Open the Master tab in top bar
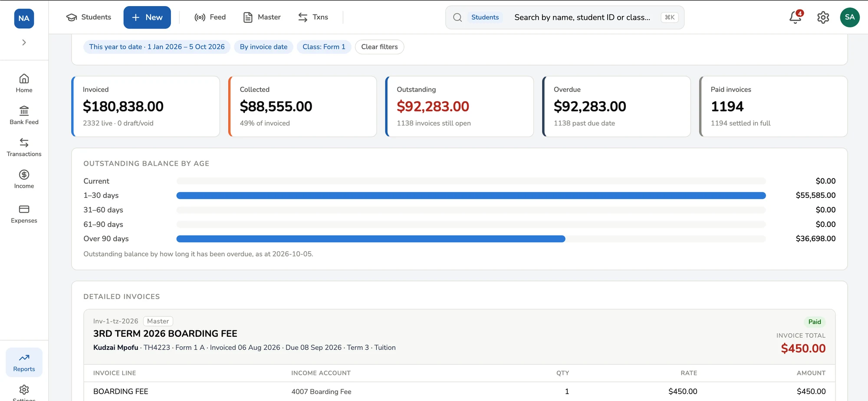The height and width of the screenshot is (401, 868). 262,17
